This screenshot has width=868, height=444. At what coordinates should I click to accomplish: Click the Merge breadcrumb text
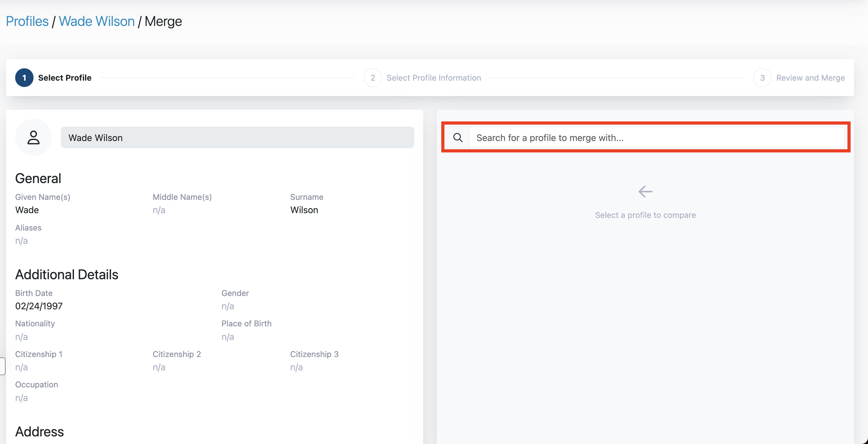163,21
